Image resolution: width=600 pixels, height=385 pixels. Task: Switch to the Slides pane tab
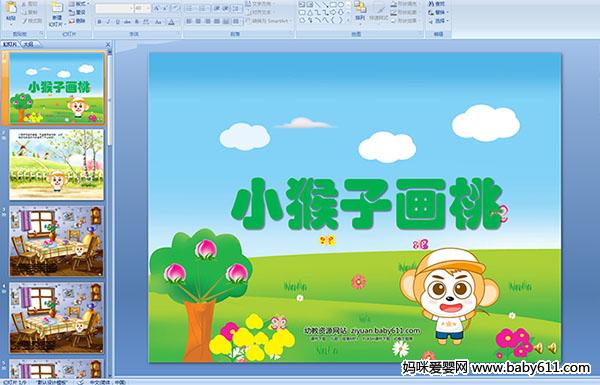pyautogui.click(x=10, y=44)
